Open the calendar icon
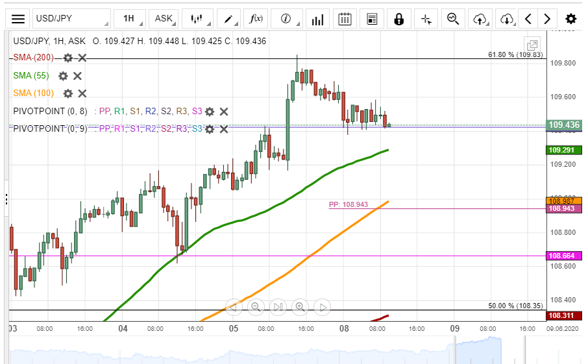Viewport: 588px width, 364px height. click(x=345, y=19)
